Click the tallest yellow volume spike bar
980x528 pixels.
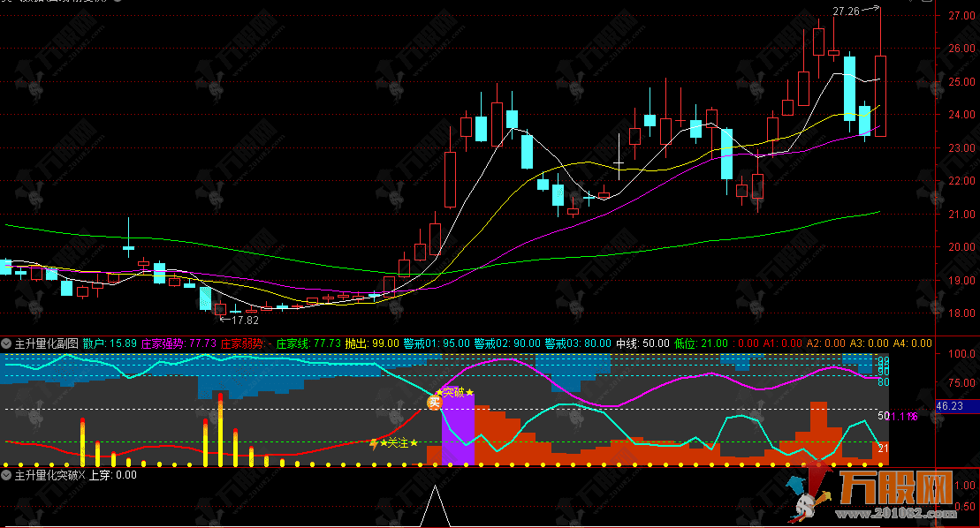[x=220, y=433]
